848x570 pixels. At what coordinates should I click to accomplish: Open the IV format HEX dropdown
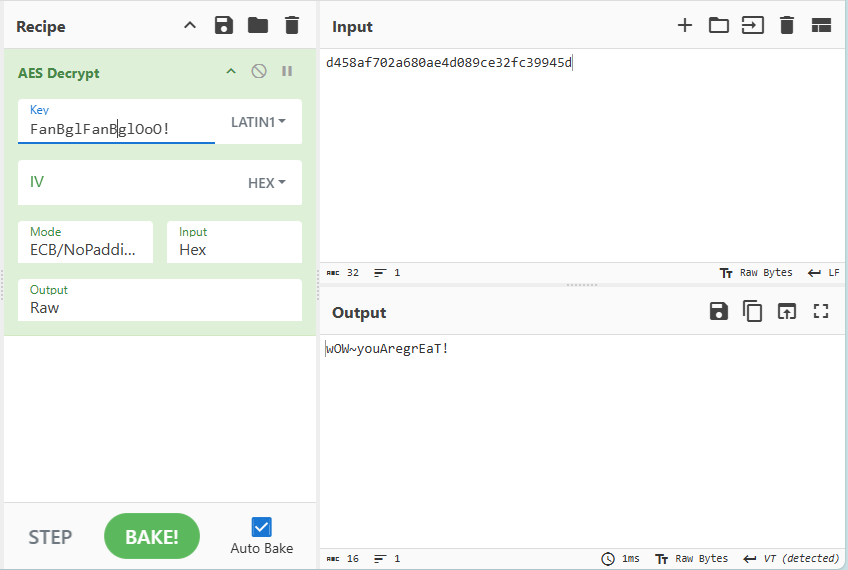click(x=267, y=183)
